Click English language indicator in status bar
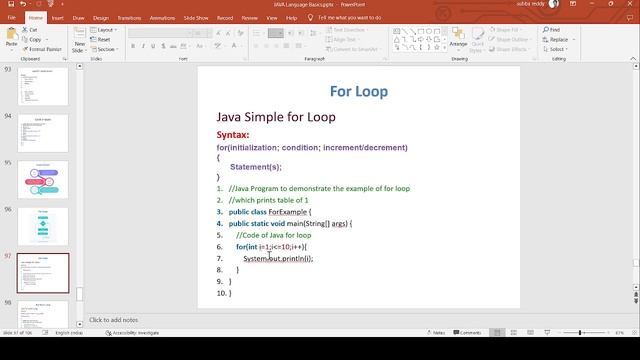The width and height of the screenshot is (640, 360). 69,333
